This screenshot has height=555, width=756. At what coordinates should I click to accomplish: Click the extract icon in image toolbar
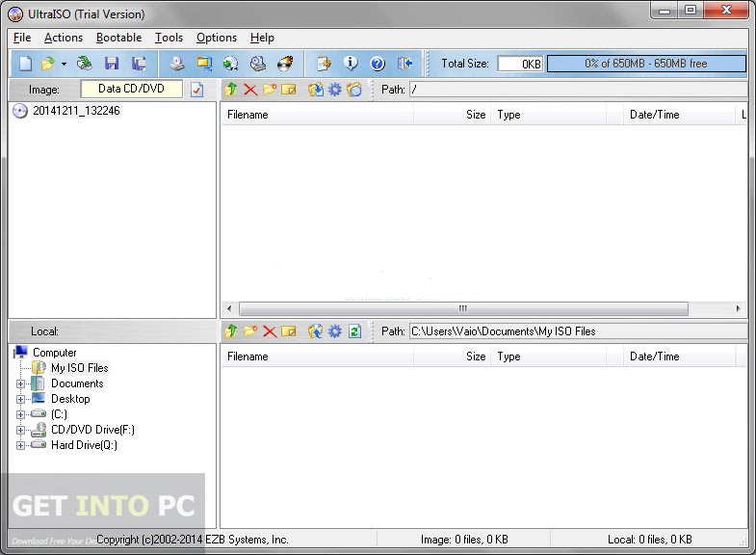point(316,90)
